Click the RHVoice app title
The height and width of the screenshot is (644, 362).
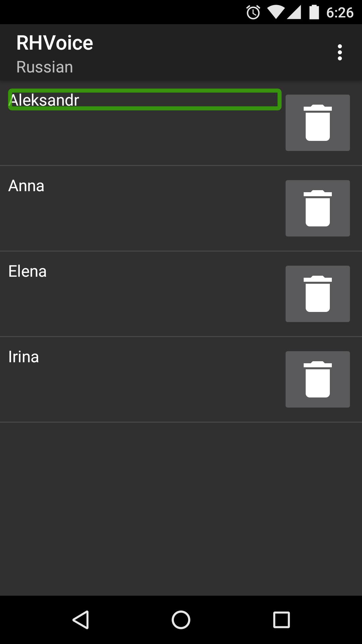[x=55, y=43]
